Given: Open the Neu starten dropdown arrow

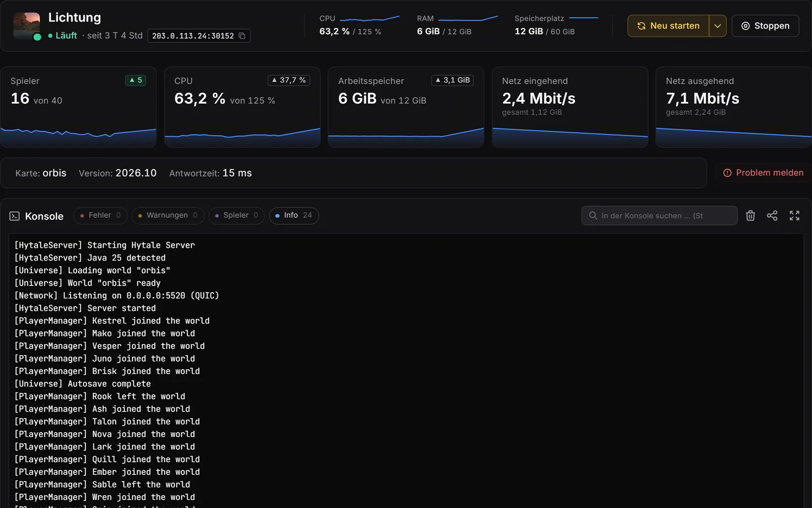Looking at the screenshot, I should (x=718, y=26).
